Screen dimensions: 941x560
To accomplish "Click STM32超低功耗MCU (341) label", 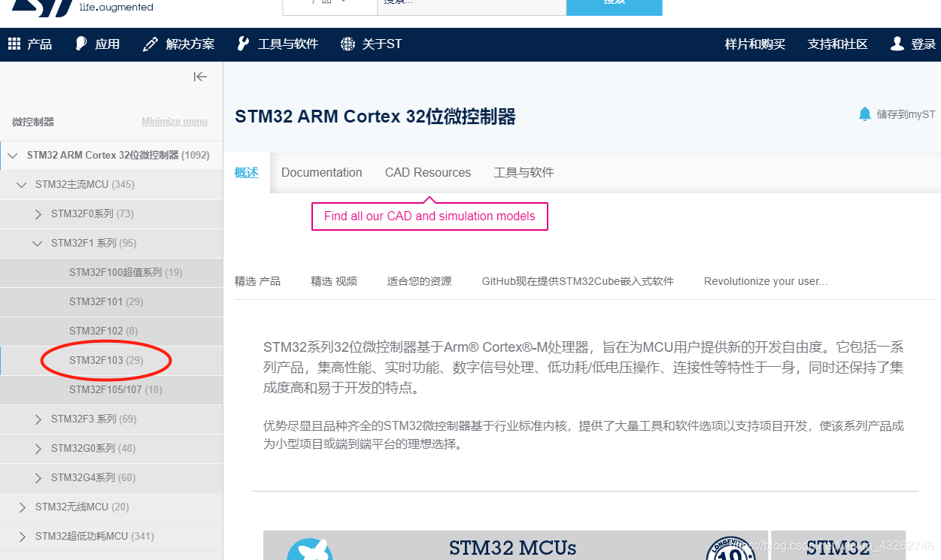I will click(95, 537).
